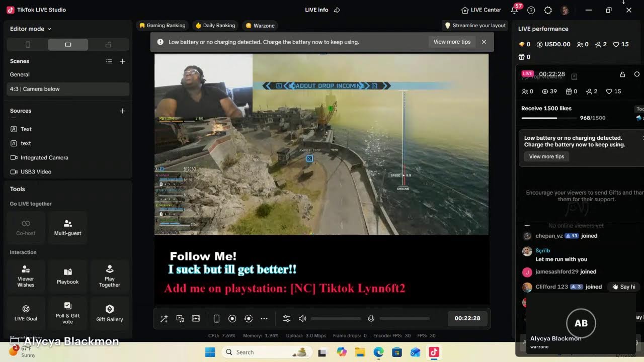Select the USB3 Video source
644x362 pixels.
pos(68,171)
